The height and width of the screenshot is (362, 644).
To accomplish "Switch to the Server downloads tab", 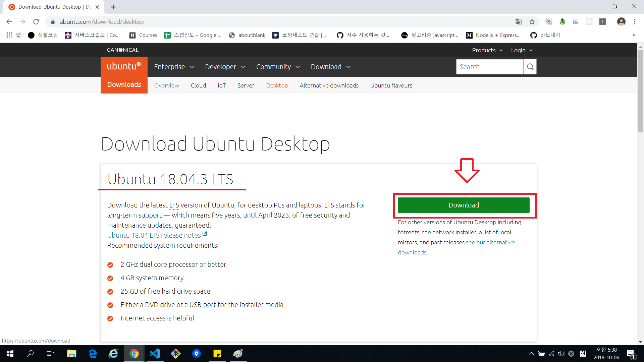I will [246, 85].
